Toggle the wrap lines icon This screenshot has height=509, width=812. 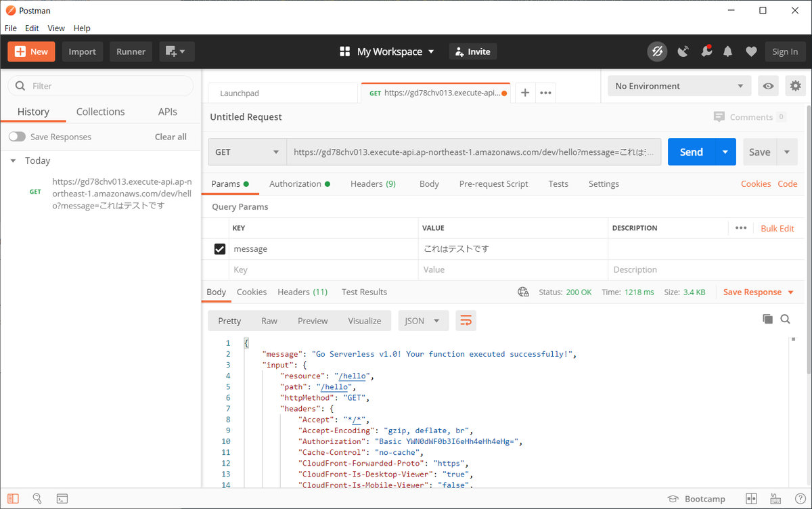pos(466,321)
